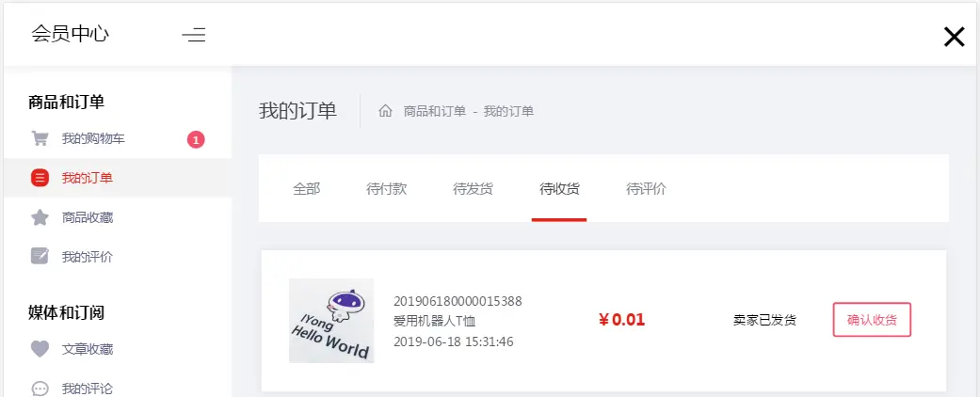
Task: Click the 确认收货 button
Action: pos(872,320)
